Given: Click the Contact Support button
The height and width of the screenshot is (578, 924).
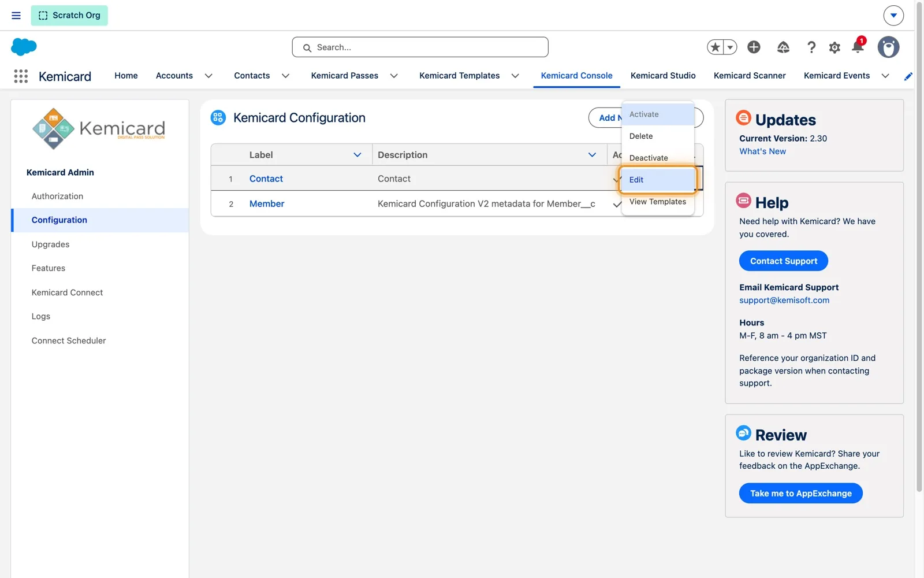Looking at the screenshot, I should 784,261.
